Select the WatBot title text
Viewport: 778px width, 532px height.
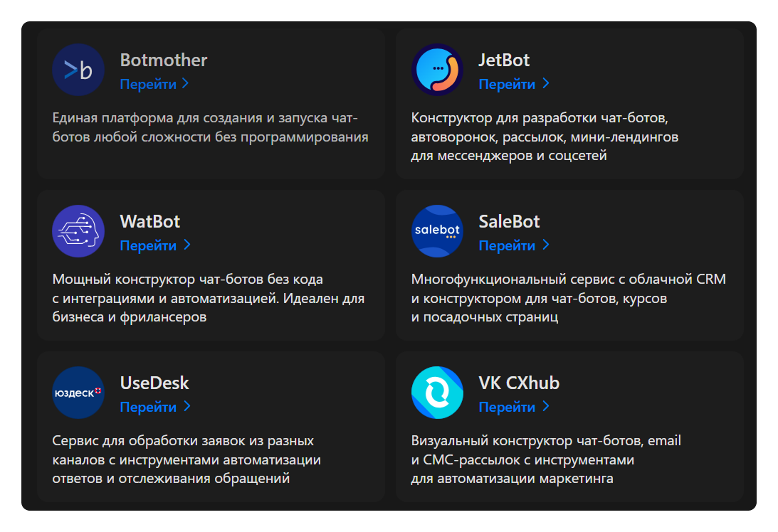(150, 221)
